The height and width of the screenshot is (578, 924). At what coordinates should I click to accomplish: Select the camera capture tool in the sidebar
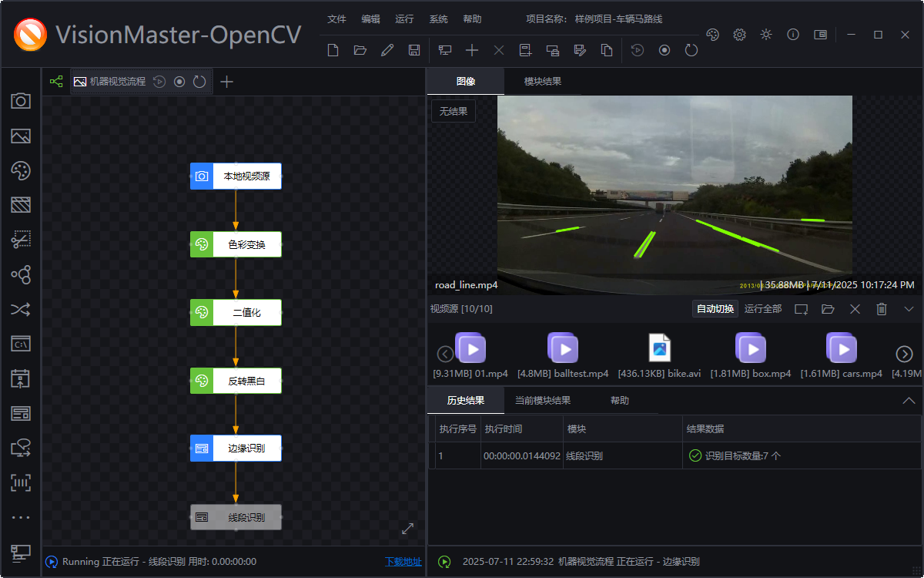pos(21,101)
